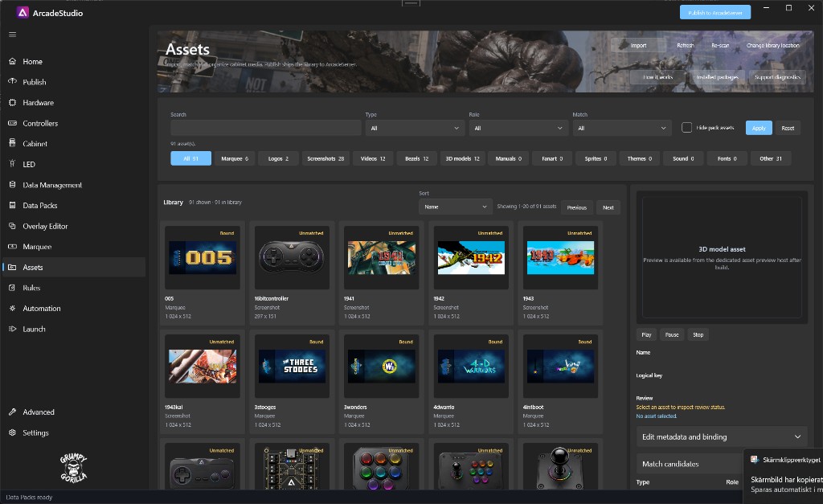
Task: Click the Automation gear-spark icon
Action: coord(13,308)
